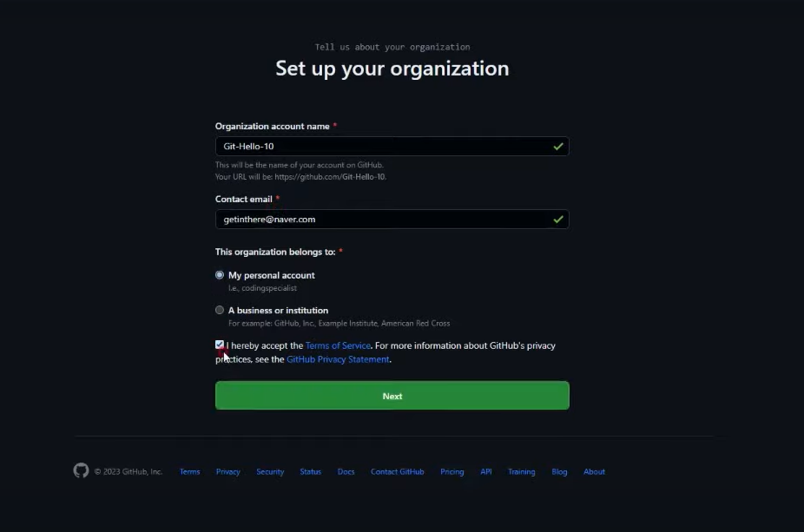Open the Security footer link
804x532 pixels.
(x=270, y=471)
